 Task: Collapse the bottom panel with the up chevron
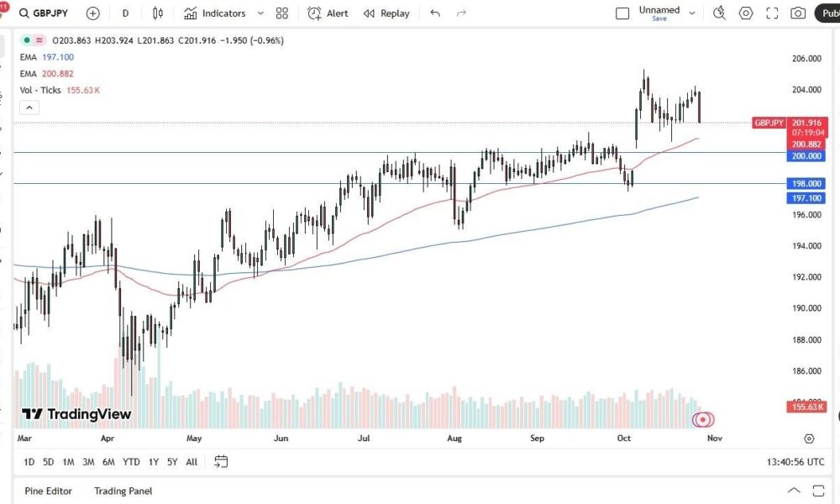tap(794, 491)
